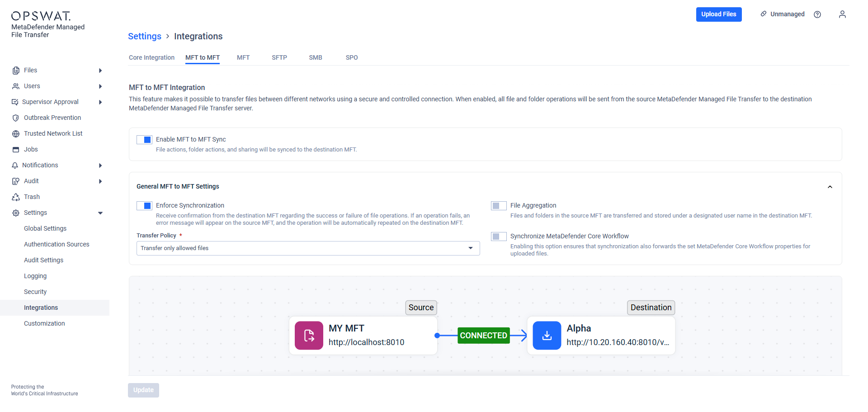Image resolution: width=868 pixels, height=412 pixels.
Task: Click the Upload Files button
Action: click(x=719, y=14)
